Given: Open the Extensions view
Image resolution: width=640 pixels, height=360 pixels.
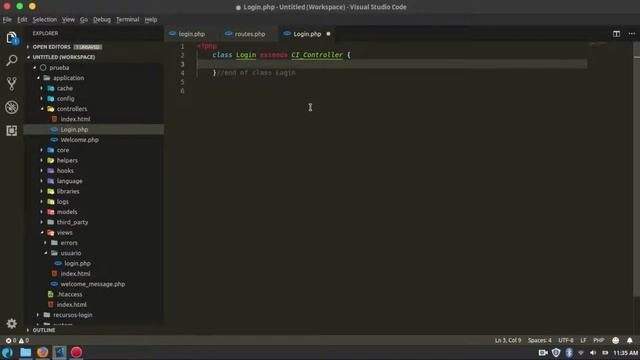Looking at the screenshot, I should coord(12,130).
